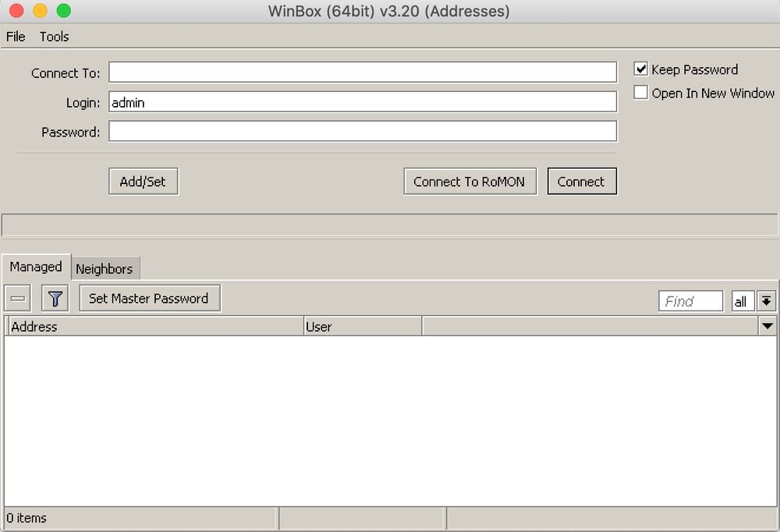The width and height of the screenshot is (780, 532).
Task: Sort by the Address column header
Action: click(x=156, y=327)
